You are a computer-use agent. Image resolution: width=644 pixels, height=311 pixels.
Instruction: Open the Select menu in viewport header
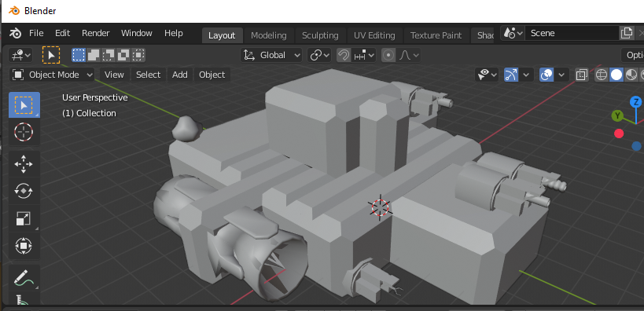149,75
